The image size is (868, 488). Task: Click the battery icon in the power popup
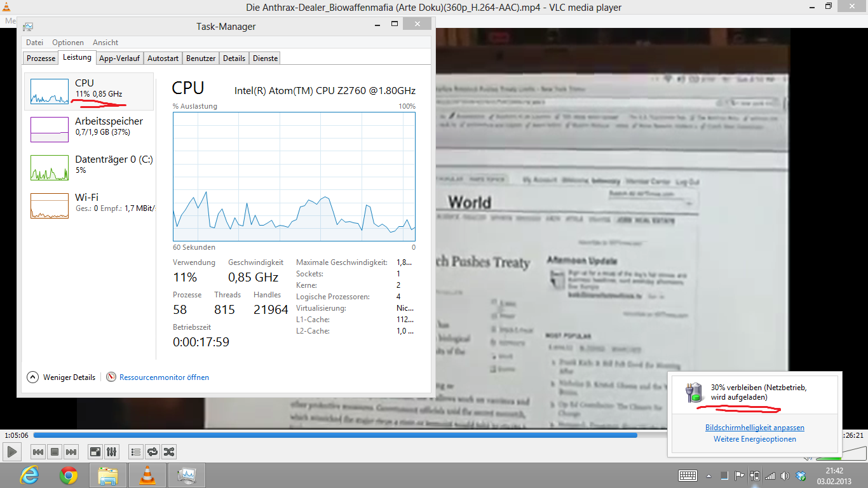tap(694, 392)
